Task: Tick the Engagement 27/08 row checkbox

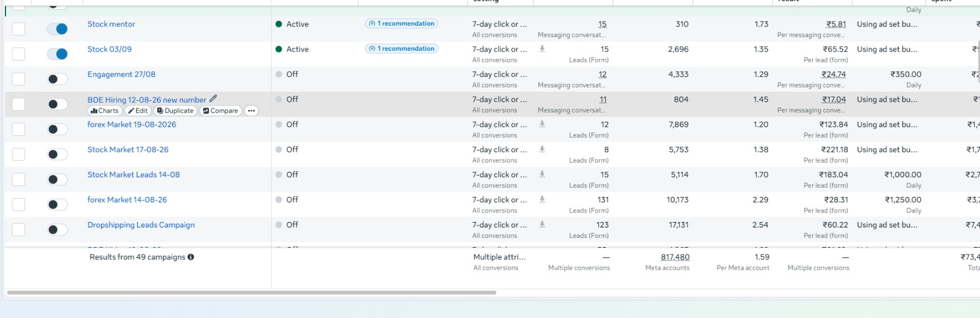Action: pos(19,79)
